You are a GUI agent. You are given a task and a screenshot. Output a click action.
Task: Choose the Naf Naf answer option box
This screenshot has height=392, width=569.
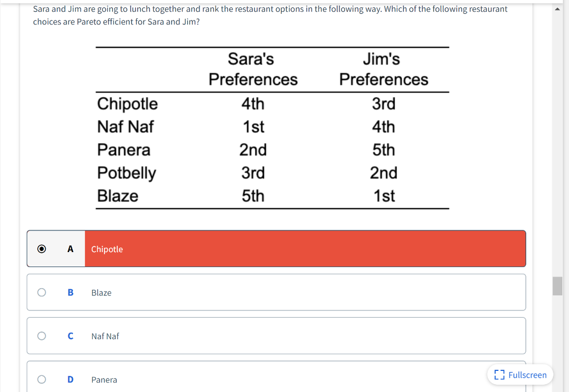[305, 336]
